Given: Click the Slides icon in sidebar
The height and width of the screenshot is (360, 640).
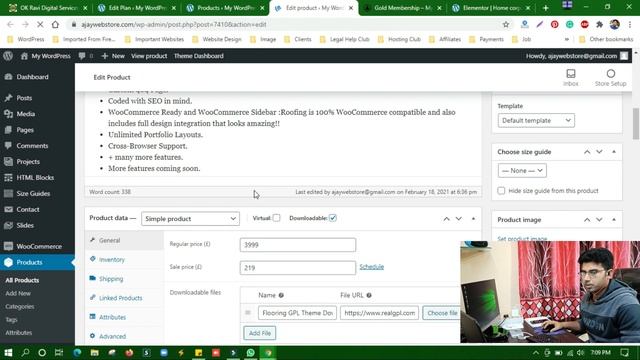Looking at the screenshot, I should pos(9,225).
